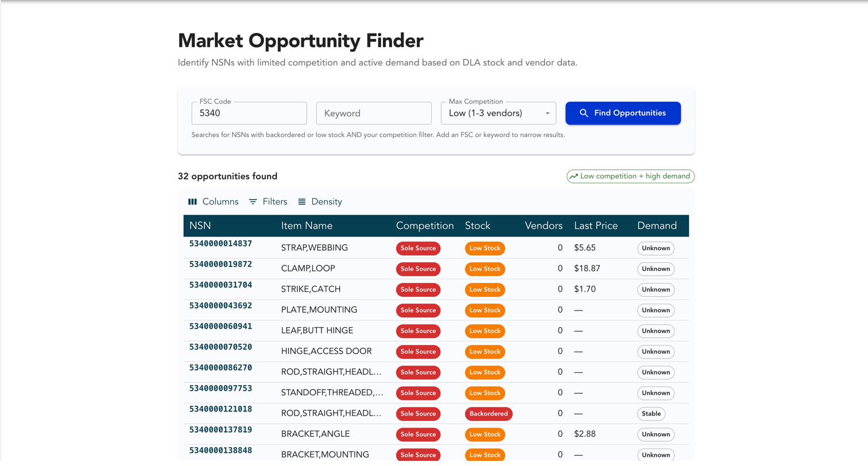Open NSN 5340000086270
The image size is (868, 466).
[220, 367]
